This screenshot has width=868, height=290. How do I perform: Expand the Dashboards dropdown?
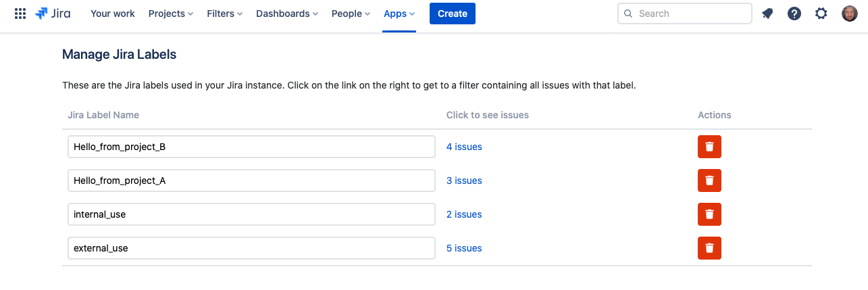(x=287, y=14)
